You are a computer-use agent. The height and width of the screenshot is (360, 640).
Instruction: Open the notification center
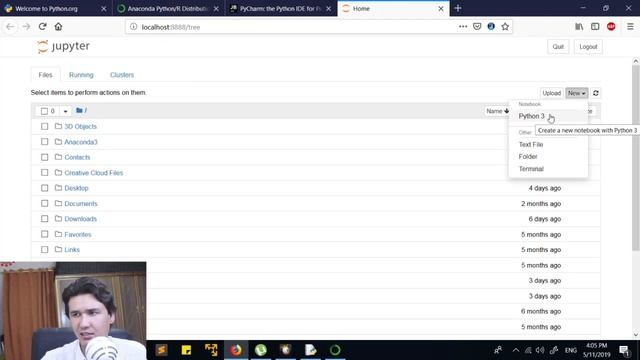coord(624,350)
